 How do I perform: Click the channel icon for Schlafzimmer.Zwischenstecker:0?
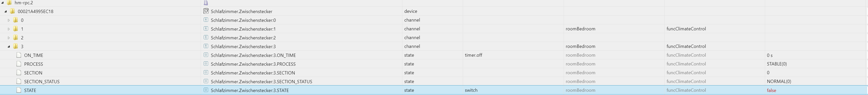pos(206,20)
